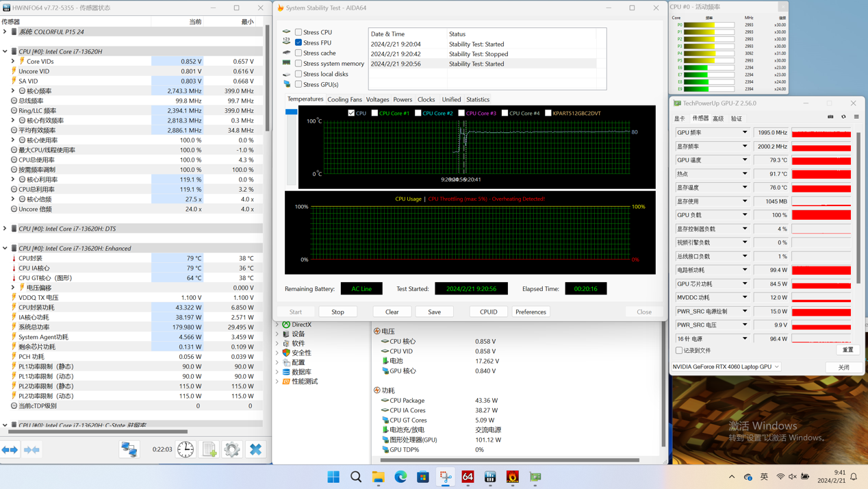Click the Preferences button
Screen dimensions: 868x489
click(x=531, y=312)
